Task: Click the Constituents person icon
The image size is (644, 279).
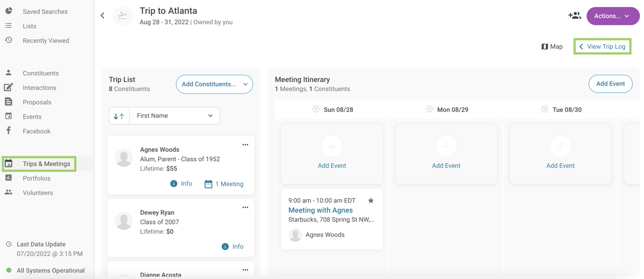Action: click(x=9, y=73)
